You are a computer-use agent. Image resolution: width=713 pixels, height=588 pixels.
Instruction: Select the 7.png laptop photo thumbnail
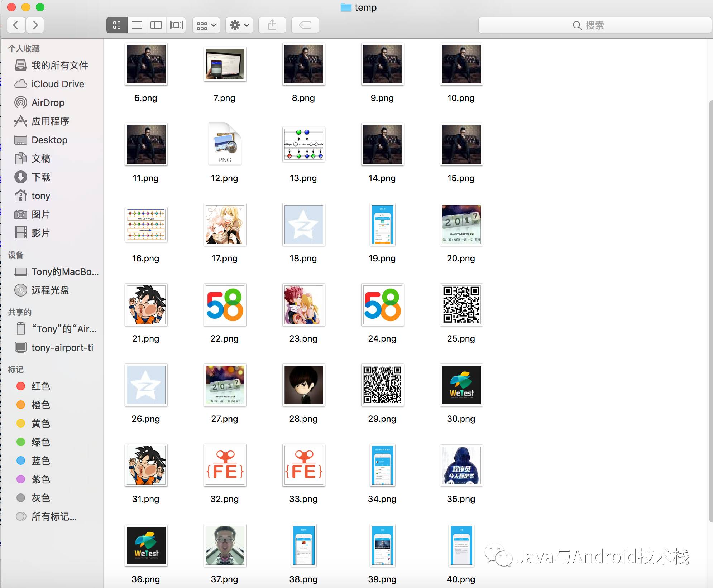pos(225,64)
